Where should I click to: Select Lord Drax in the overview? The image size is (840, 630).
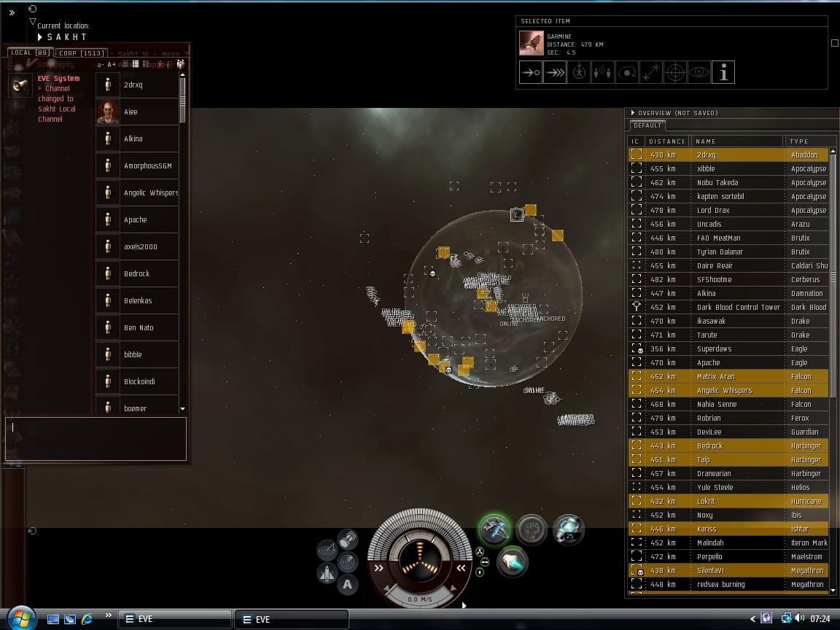coord(728,210)
